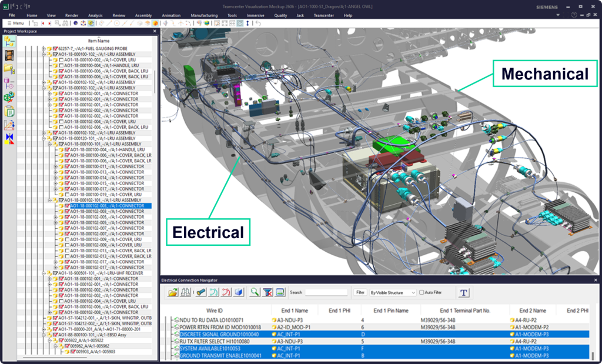
Task: Open the Render ribbon tab
Action: (72, 15)
